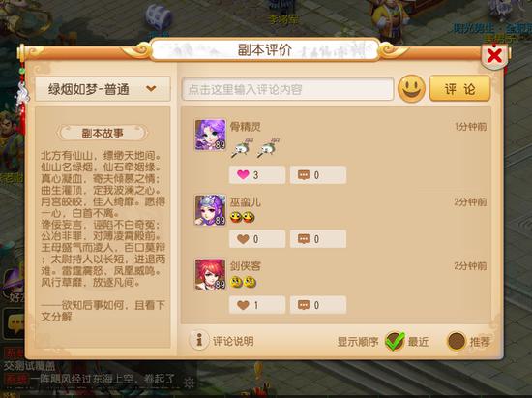532x398 pixels.
Task: View 骨精灵's avatar profile
Action: point(210,135)
